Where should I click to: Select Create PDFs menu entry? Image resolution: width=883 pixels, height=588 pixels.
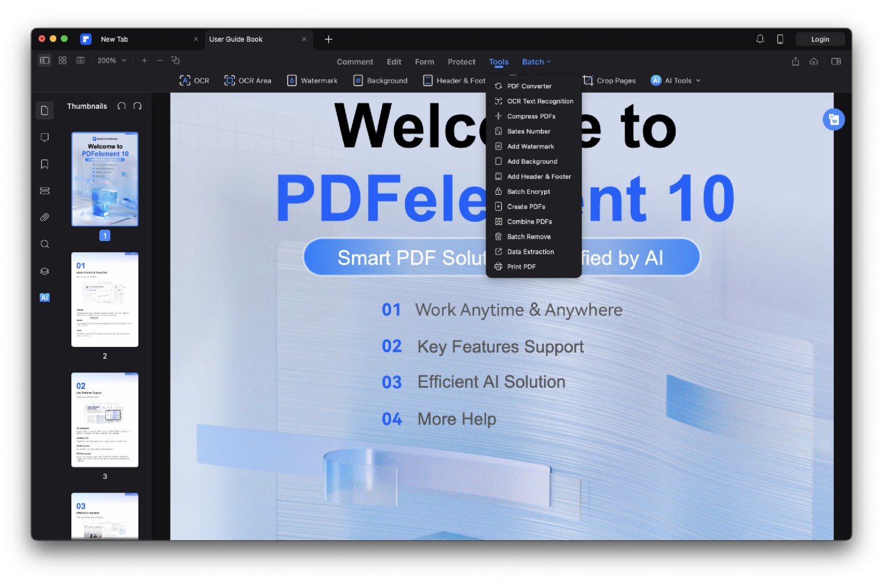click(534, 206)
